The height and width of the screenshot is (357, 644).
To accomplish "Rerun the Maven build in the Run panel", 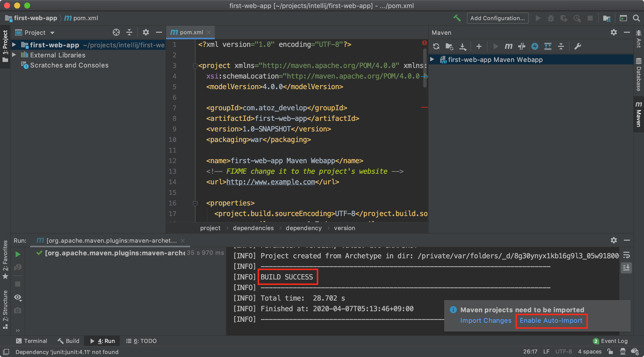I will point(18,254).
